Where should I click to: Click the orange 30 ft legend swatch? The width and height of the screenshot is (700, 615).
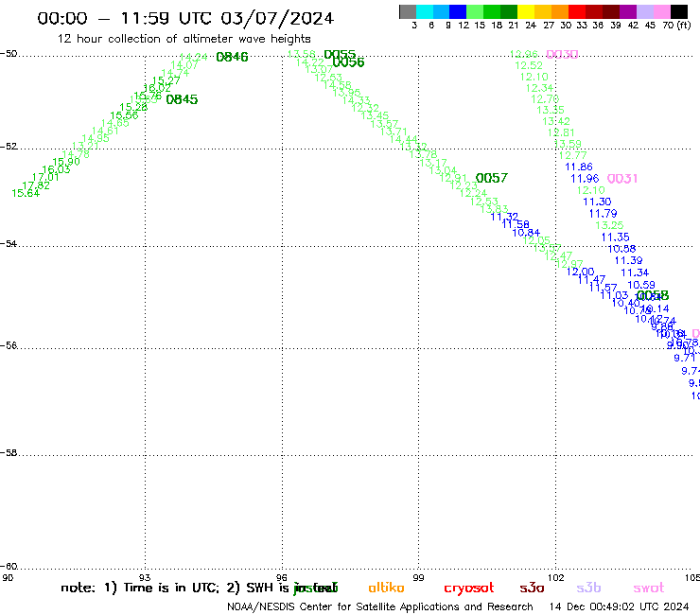point(560,11)
